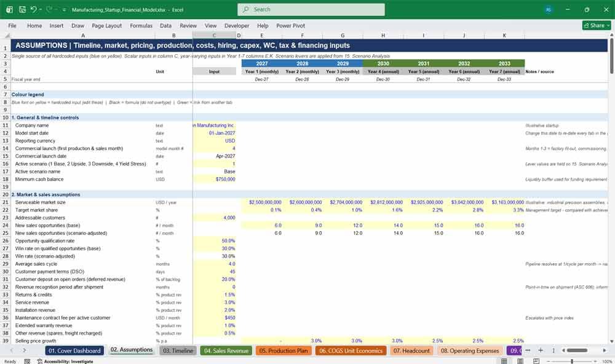Click the Input column header cell
This screenshot has width=615, height=364.
click(x=214, y=71)
